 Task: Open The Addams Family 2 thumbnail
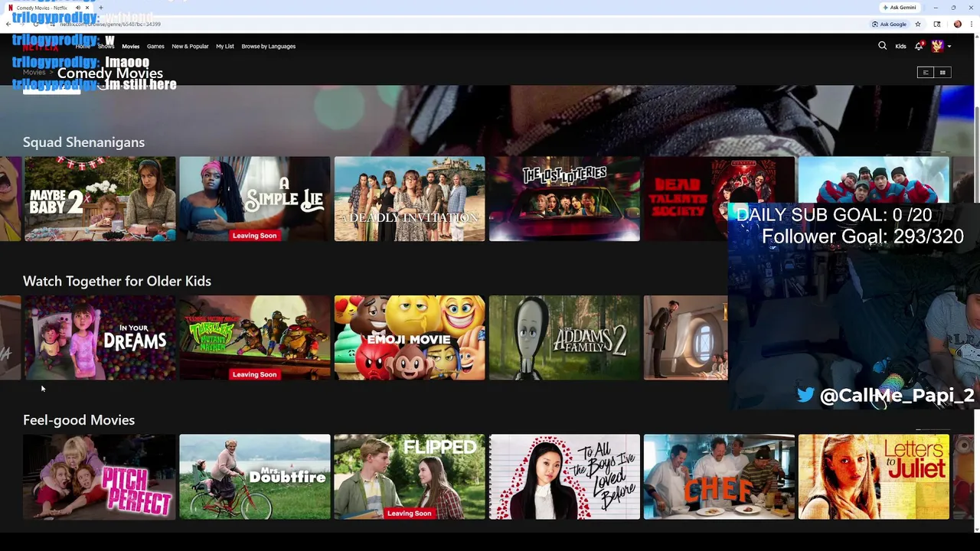564,337
